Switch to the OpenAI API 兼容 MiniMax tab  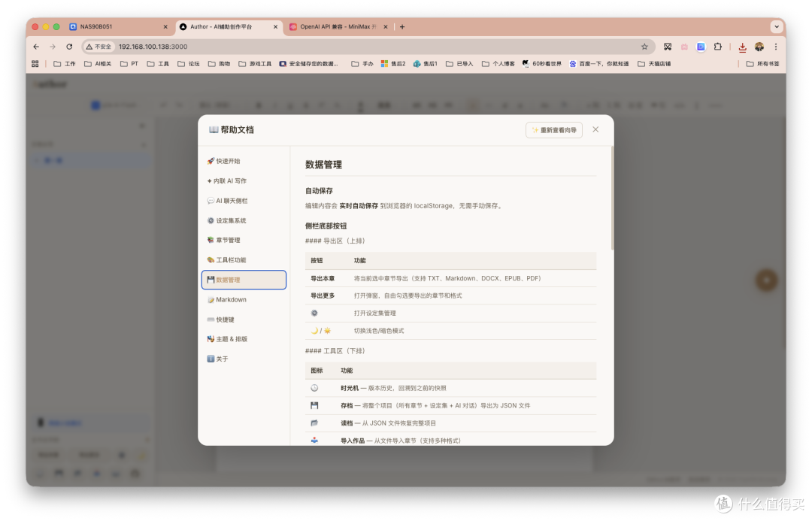338,26
